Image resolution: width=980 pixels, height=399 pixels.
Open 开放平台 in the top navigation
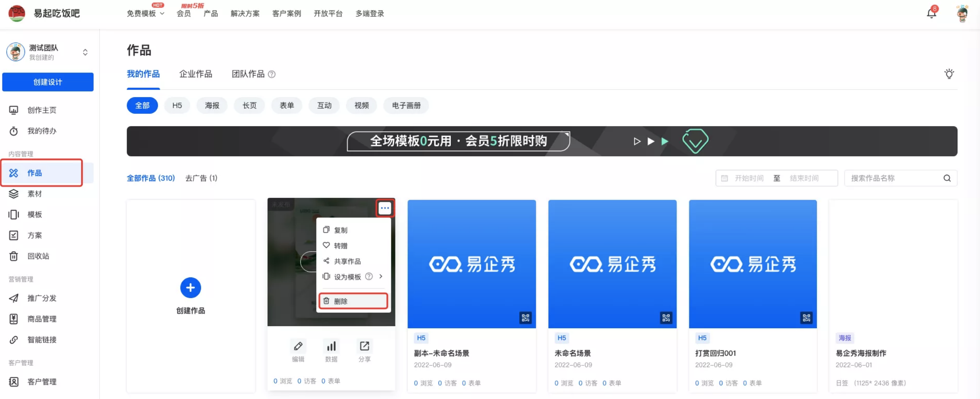[x=328, y=13]
